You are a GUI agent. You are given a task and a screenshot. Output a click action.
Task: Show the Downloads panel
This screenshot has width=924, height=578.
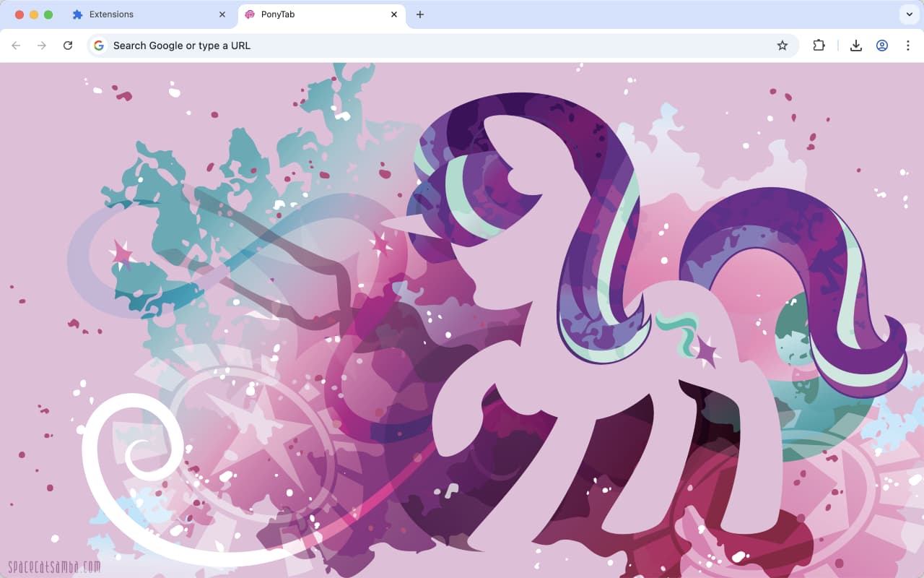point(856,46)
